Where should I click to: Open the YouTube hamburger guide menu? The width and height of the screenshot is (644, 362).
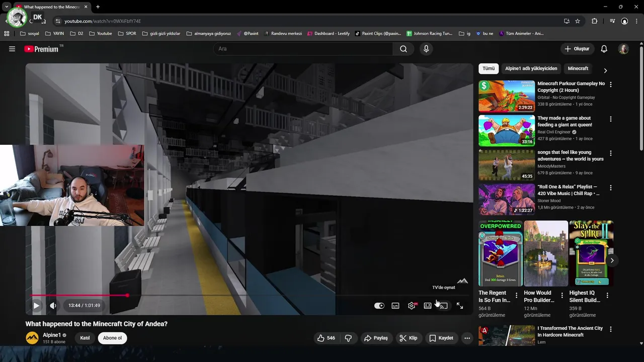click(x=12, y=49)
